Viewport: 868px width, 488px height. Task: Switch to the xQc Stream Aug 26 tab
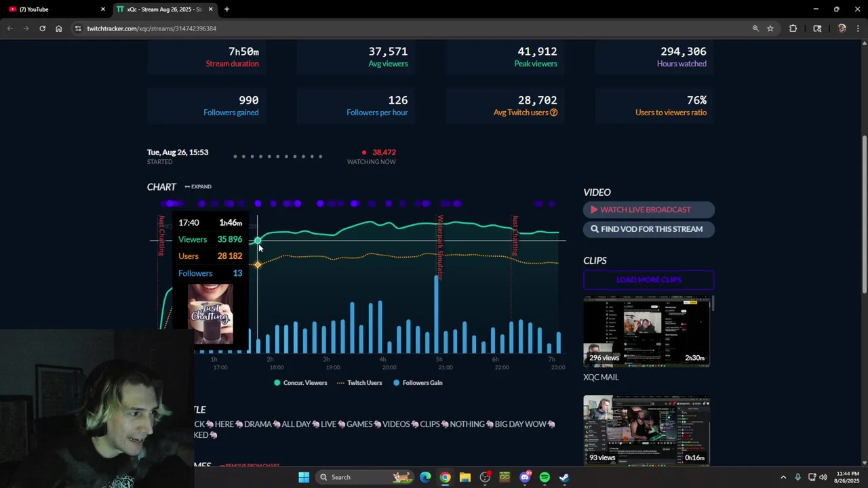click(x=164, y=9)
